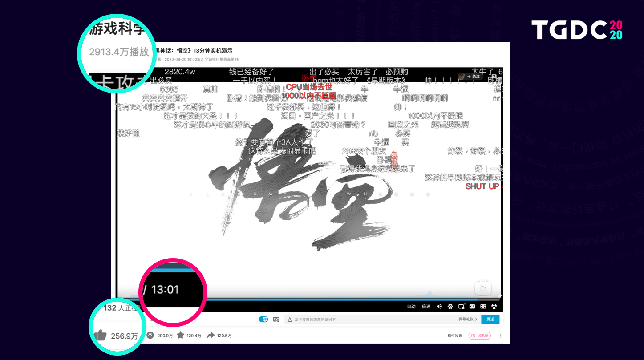The width and height of the screenshot is (644, 360).
Task: Click the 全站排行榜最高第1名 ranking text
Action: (x=222, y=59)
